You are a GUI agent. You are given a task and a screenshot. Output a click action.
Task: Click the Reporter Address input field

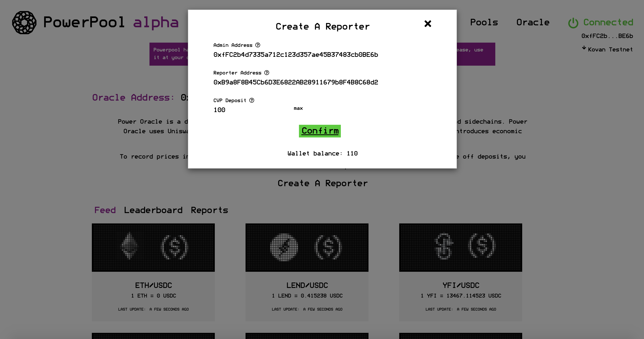coord(296,82)
